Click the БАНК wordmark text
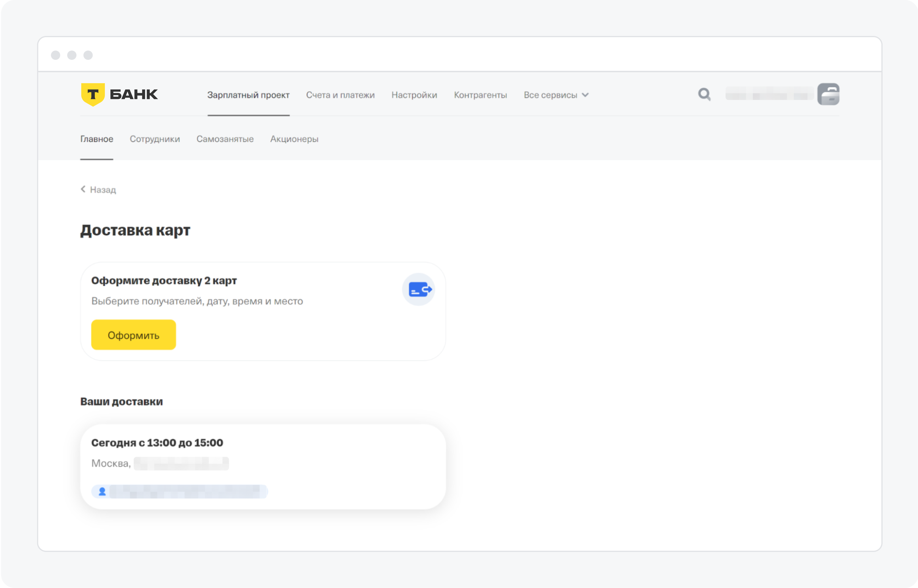Image resolution: width=918 pixels, height=588 pixels. pyautogui.click(x=134, y=94)
